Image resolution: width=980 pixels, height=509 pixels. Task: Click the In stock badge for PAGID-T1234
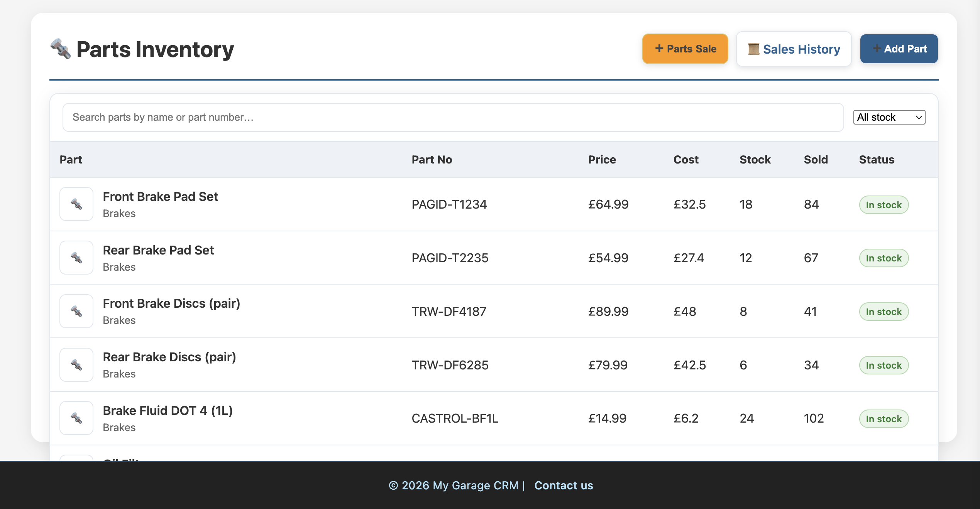[884, 205]
